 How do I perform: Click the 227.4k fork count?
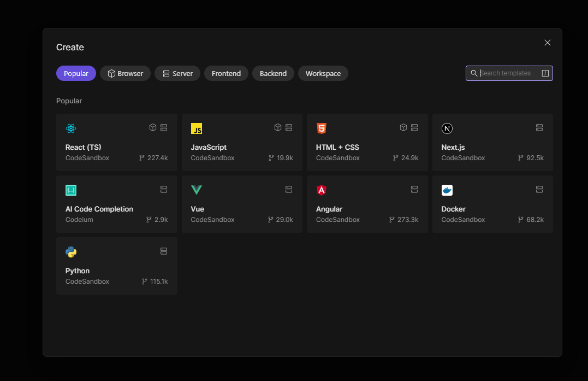coord(157,158)
